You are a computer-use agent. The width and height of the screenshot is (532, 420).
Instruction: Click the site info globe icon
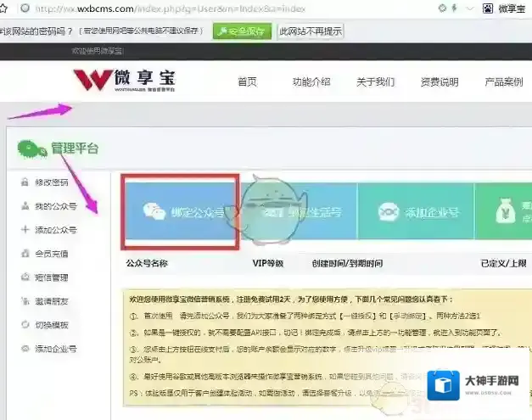click(x=25, y=8)
